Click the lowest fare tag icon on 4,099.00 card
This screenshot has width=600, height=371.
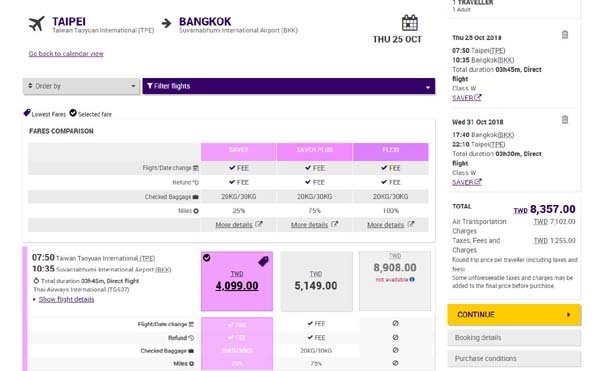[x=263, y=261]
